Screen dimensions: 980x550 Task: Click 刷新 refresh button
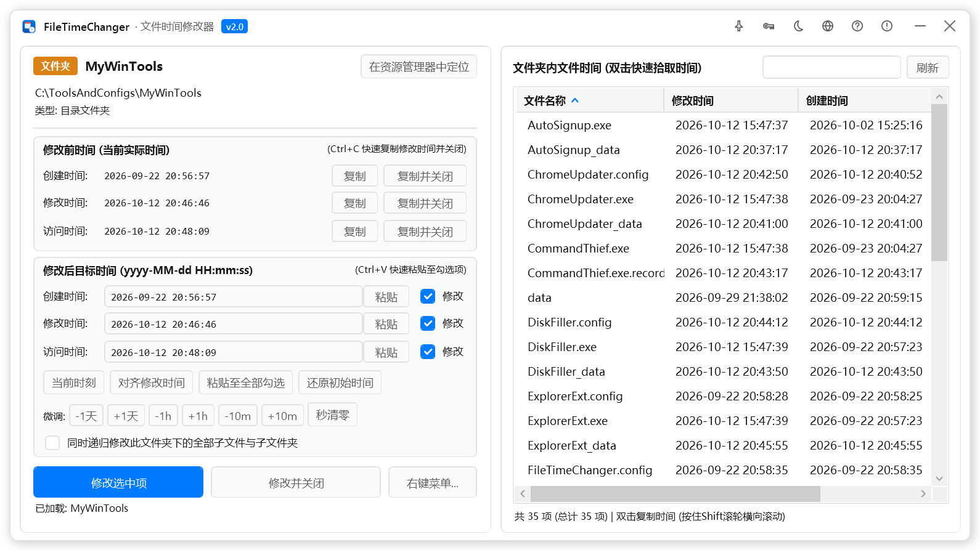(x=928, y=67)
